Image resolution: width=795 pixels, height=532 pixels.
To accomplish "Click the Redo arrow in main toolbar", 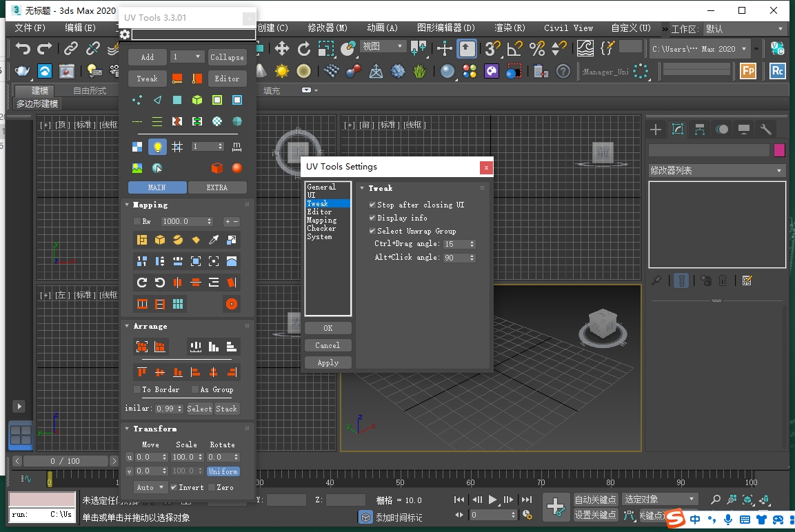I will 45,49.
